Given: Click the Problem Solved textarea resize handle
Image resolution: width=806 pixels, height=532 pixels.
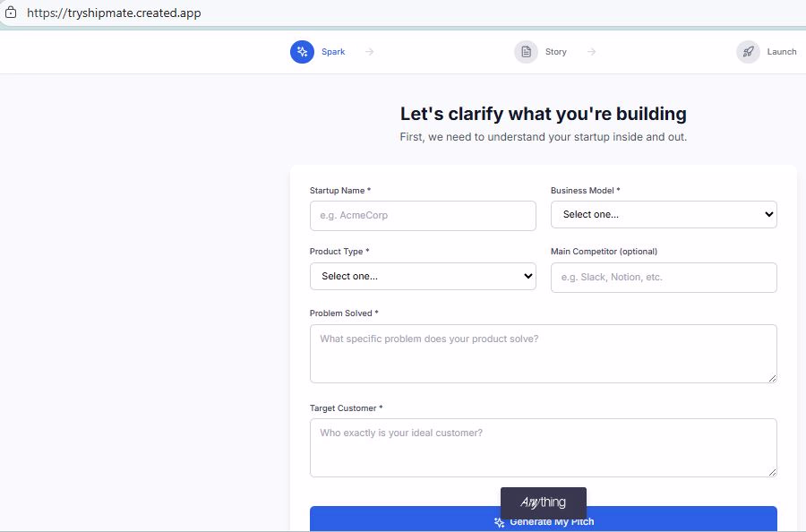Looking at the screenshot, I should click(771, 377).
